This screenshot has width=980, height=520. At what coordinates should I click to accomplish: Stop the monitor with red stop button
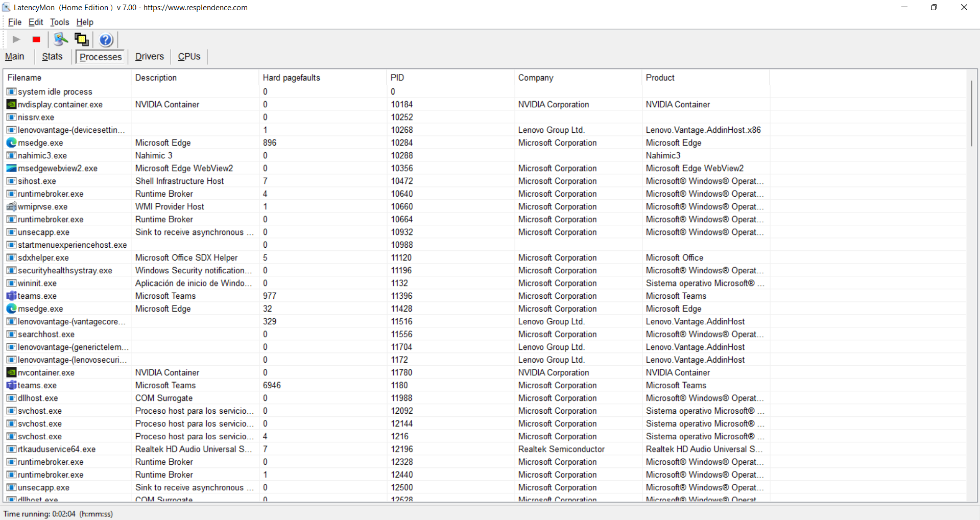point(36,39)
